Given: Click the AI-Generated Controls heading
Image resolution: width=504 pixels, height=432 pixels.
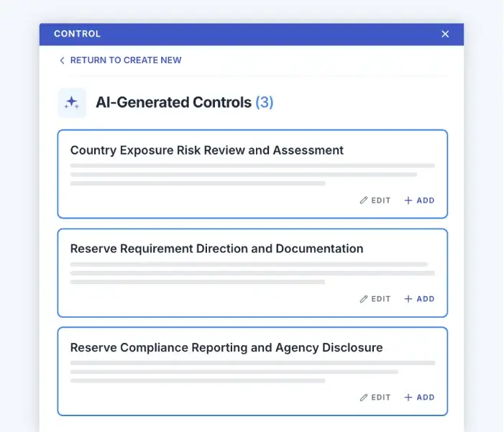Looking at the screenshot, I should tap(173, 103).
